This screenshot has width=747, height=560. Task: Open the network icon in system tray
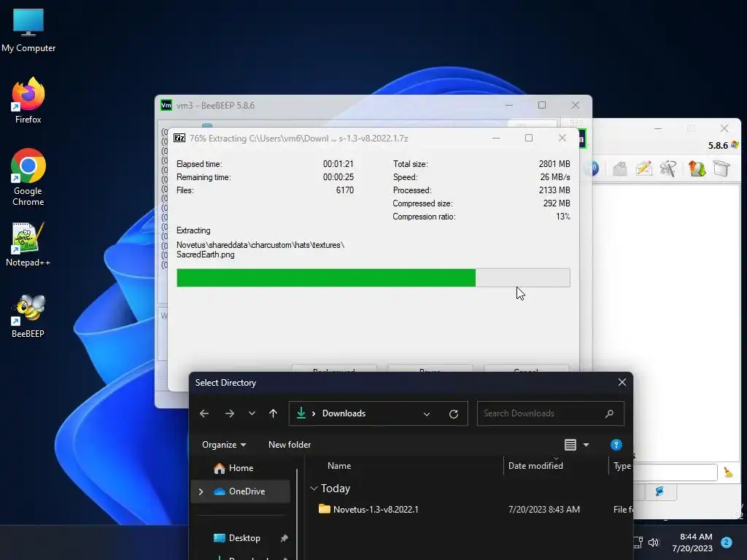pyautogui.click(x=638, y=542)
